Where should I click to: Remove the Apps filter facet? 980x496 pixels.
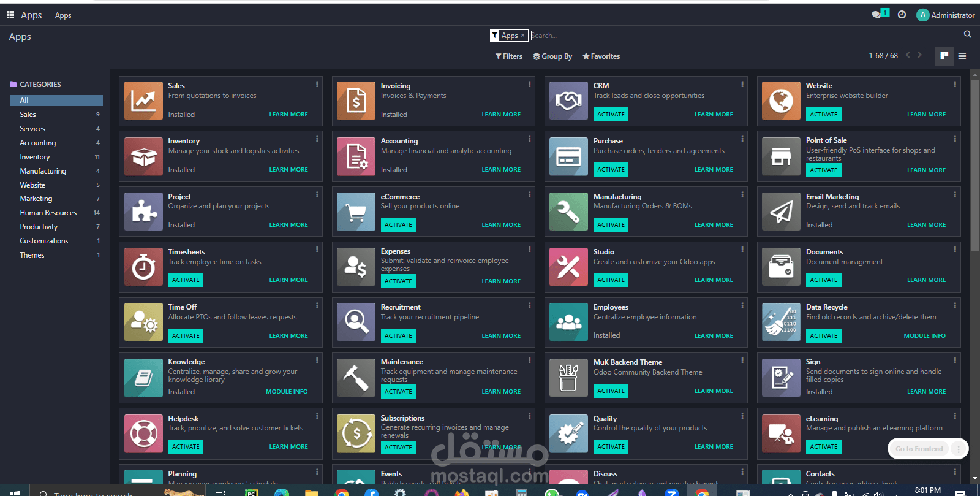[522, 36]
